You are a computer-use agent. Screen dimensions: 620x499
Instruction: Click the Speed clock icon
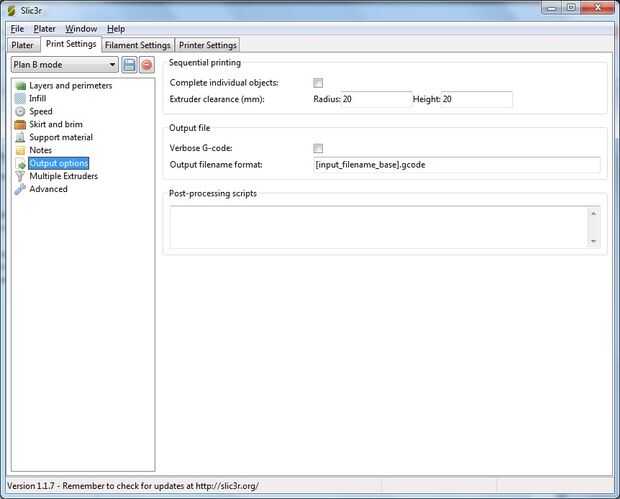tap(20, 112)
